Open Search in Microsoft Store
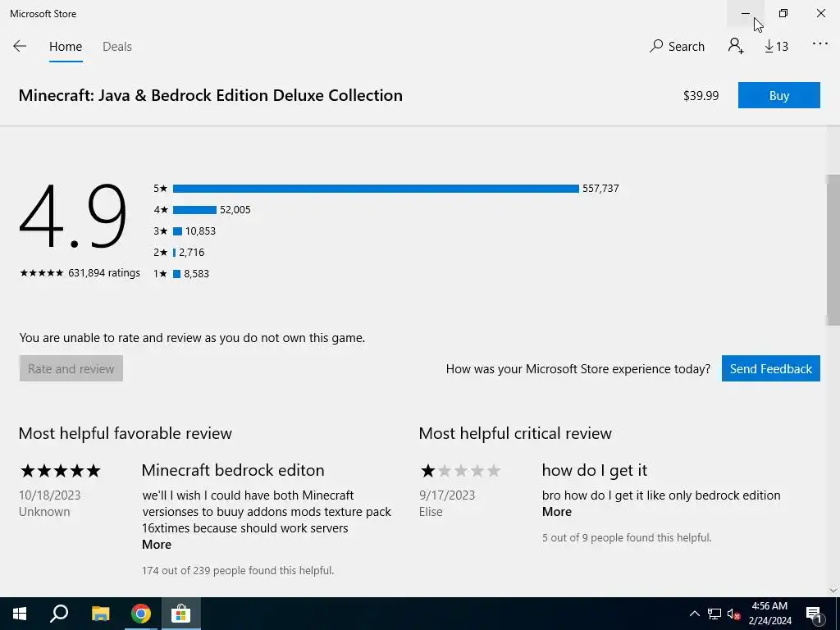Screen dimensions: 840x630 677,46
